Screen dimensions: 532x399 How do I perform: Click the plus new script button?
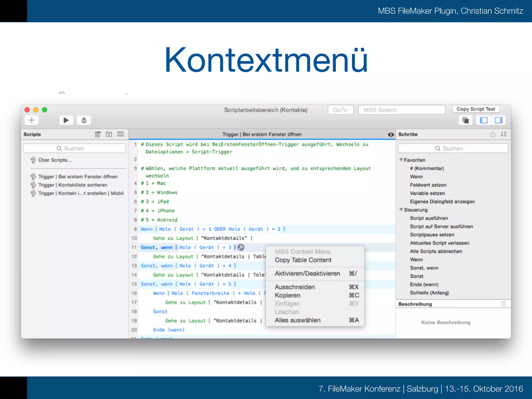click(x=31, y=120)
